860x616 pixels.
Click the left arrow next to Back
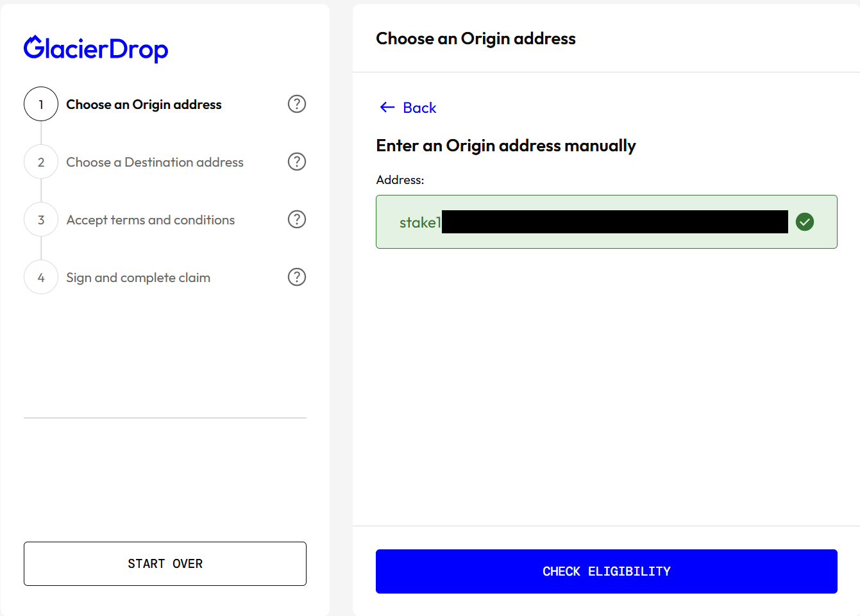[x=387, y=107]
